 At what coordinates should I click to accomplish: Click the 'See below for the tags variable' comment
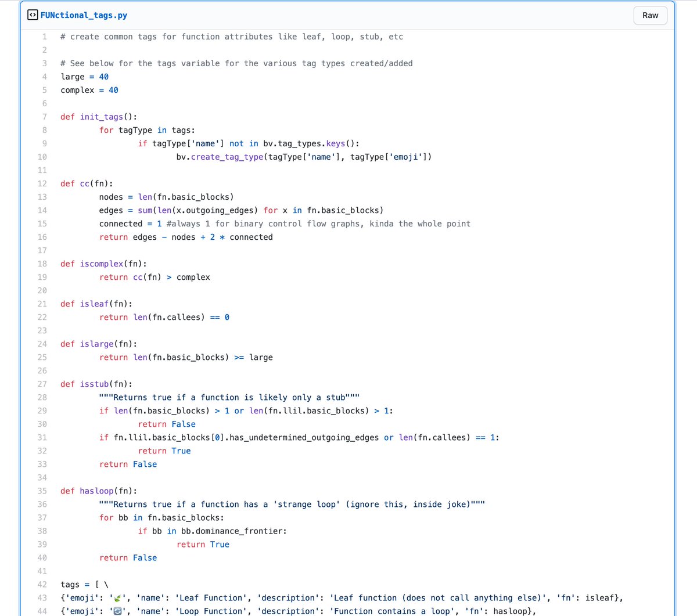[x=236, y=63]
